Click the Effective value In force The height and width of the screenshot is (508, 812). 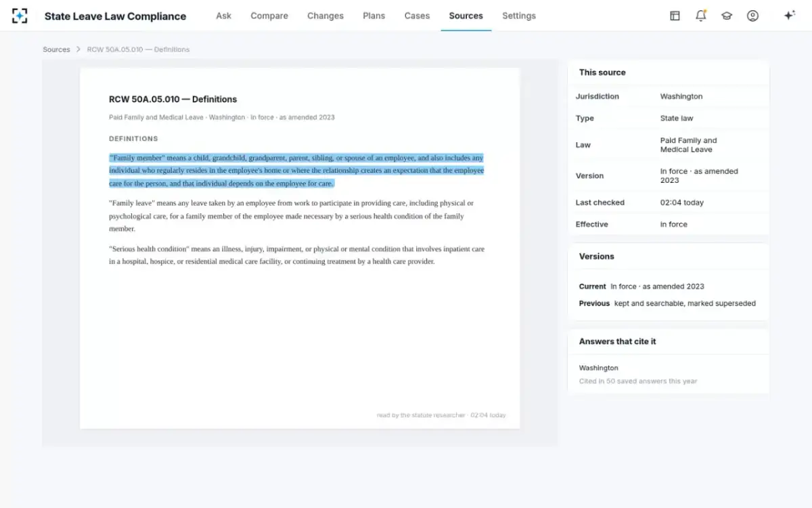point(674,224)
